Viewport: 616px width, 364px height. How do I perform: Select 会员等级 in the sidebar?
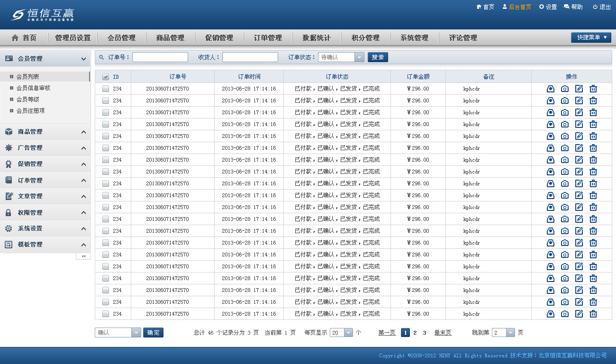pos(27,99)
